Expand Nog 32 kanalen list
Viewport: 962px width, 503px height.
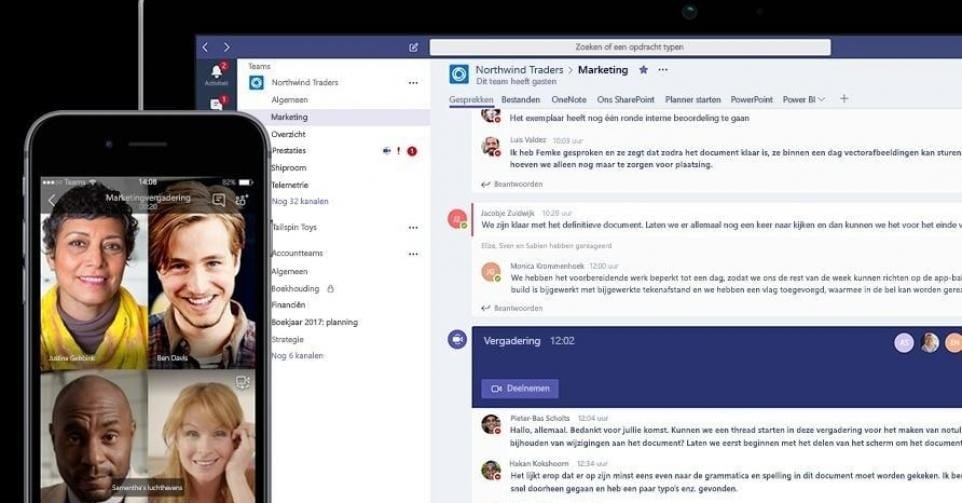click(x=299, y=201)
